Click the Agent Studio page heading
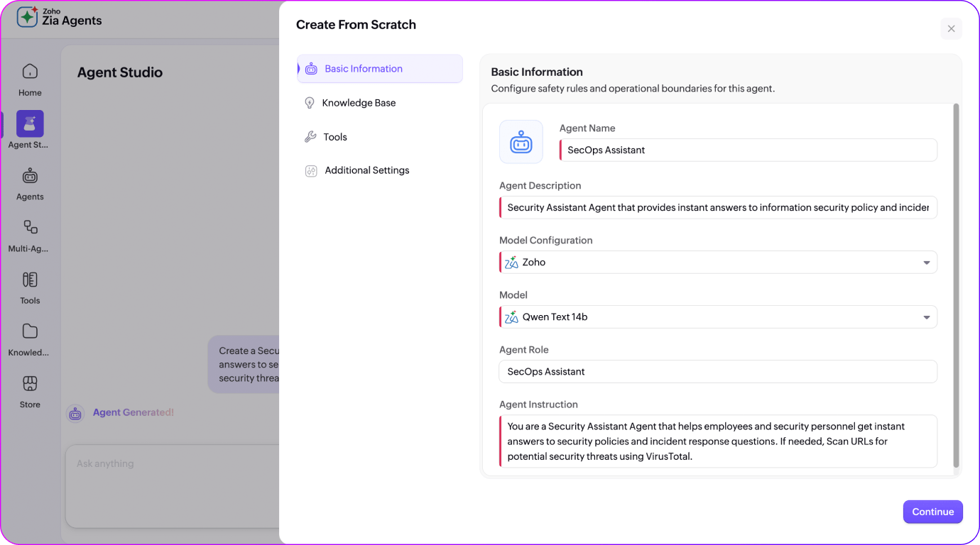The image size is (980, 545). (x=120, y=72)
